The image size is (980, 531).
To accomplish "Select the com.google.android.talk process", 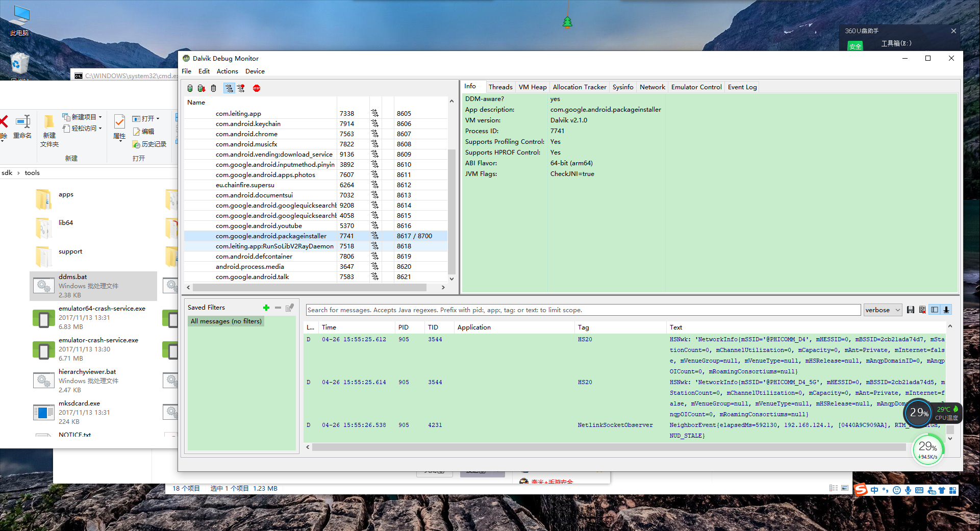I will [316, 277].
